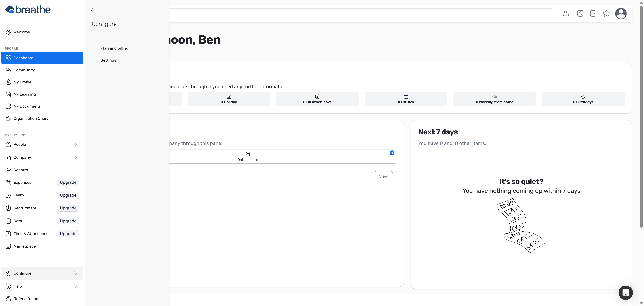Click the breathe logo

28,10
